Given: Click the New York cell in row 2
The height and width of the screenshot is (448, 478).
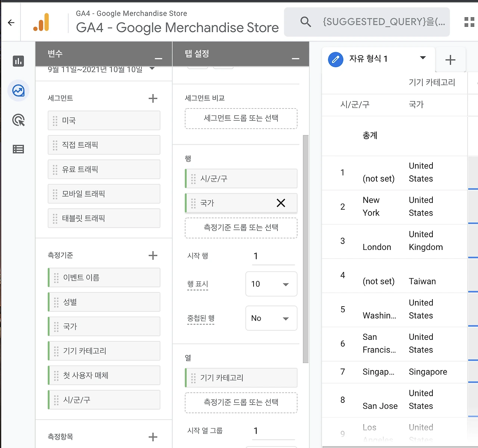Looking at the screenshot, I should (371, 207).
